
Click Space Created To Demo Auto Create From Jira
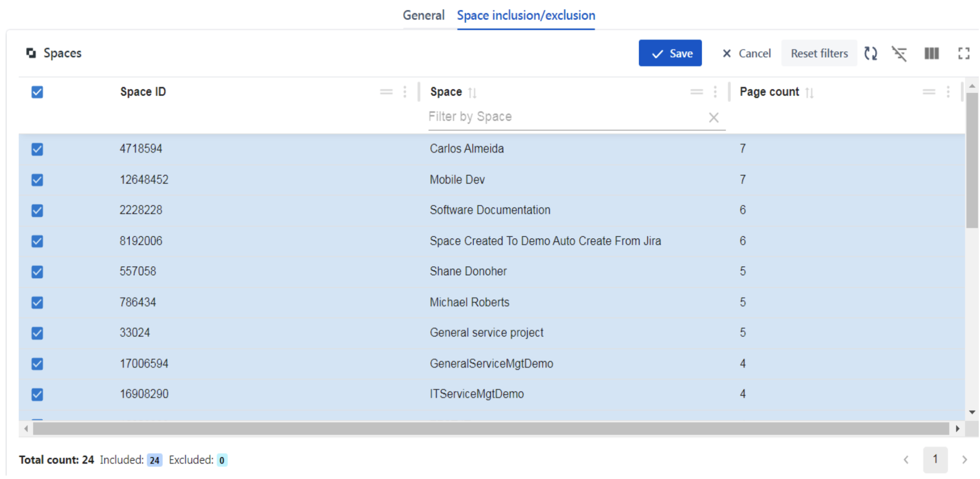545,241
